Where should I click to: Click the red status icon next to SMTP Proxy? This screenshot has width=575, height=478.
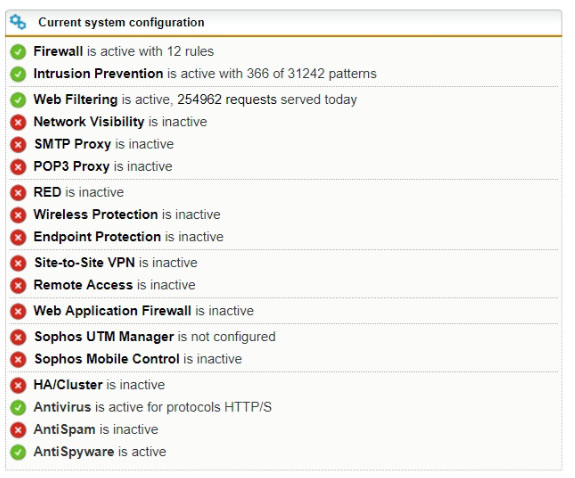point(18,145)
